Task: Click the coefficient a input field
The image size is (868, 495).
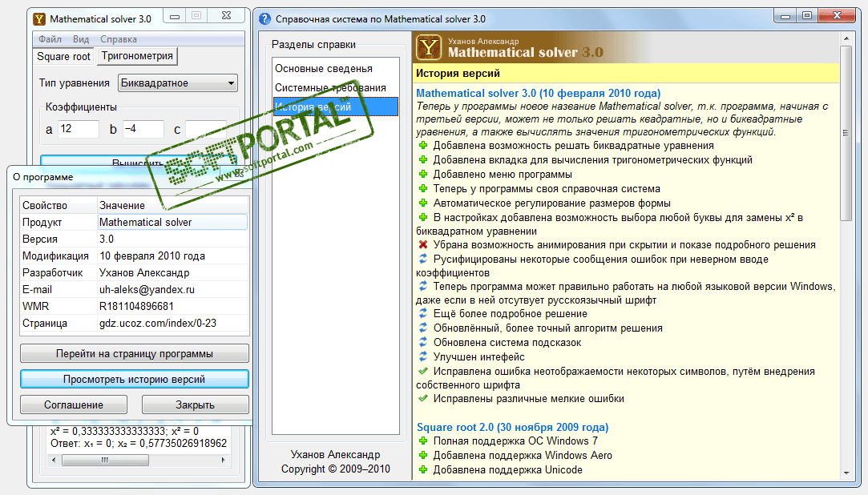Action: pos(78,129)
